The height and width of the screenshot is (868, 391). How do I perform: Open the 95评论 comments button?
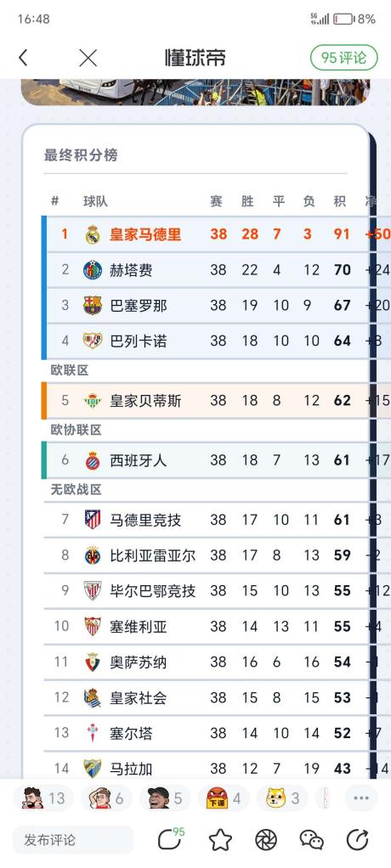344,58
